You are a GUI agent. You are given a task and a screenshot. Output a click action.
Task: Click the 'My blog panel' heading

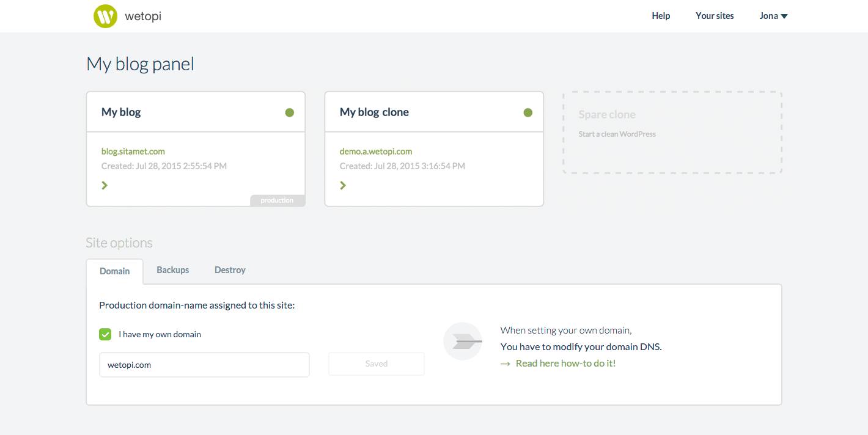[140, 64]
